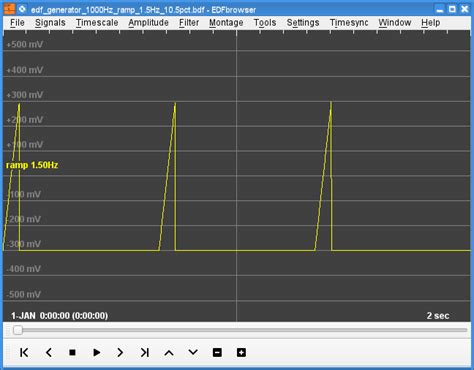Jump to the start of the recording
The height and width of the screenshot is (370, 474).
(x=24, y=352)
